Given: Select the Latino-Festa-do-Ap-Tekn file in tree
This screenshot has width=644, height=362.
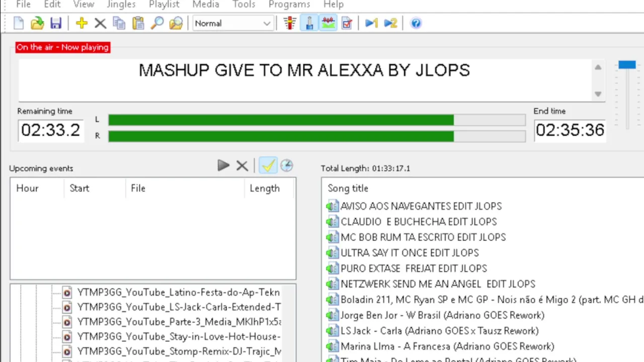Looking at the screenshot, I should point(179,293).
